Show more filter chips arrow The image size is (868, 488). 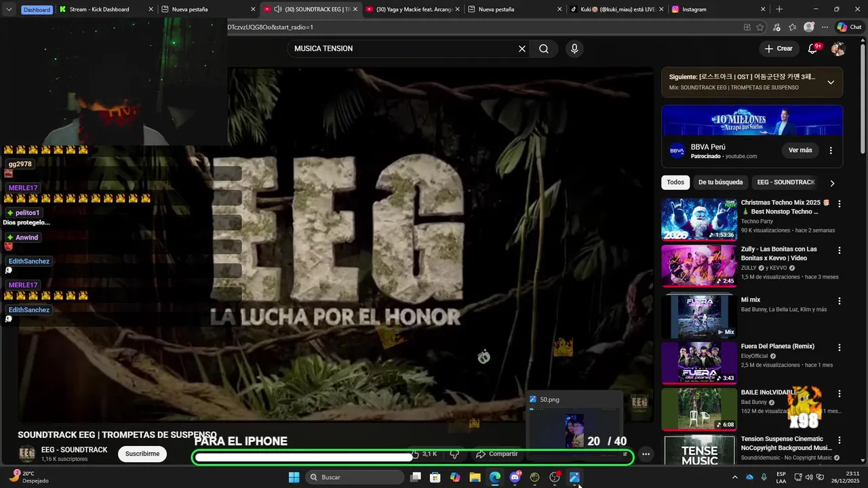[832, 183]
